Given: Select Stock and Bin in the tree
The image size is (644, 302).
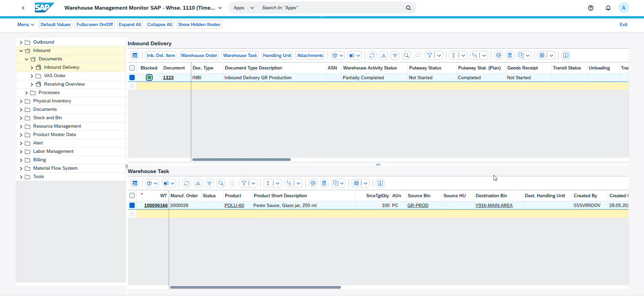Looking at the screenshot, I should [47, 118].
